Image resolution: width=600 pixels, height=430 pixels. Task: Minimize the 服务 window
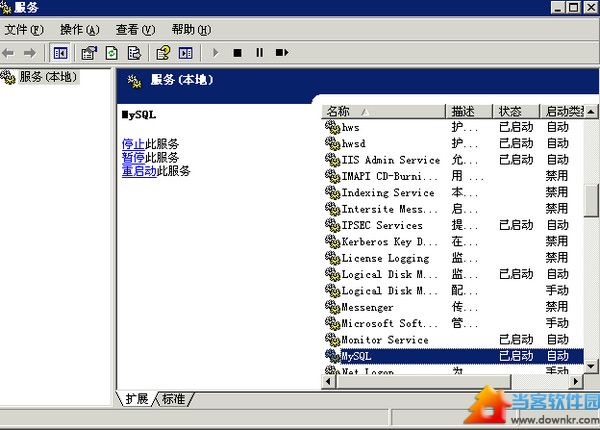558,7
